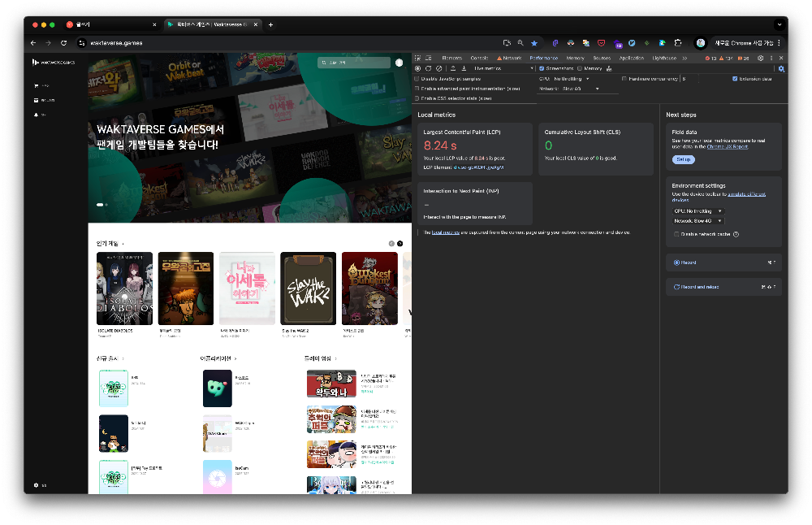
Task: Click the browser back arrow
Action: tap(33, 43)
